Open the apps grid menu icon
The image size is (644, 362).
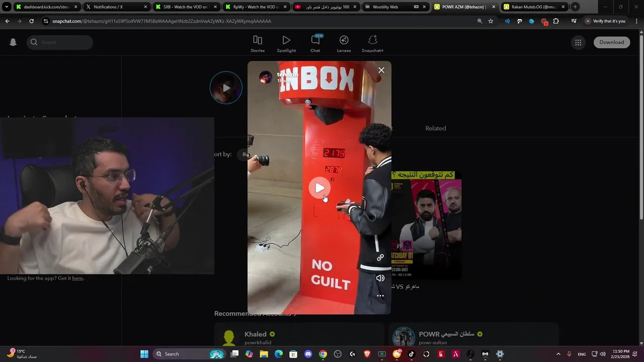pos(578,42)
